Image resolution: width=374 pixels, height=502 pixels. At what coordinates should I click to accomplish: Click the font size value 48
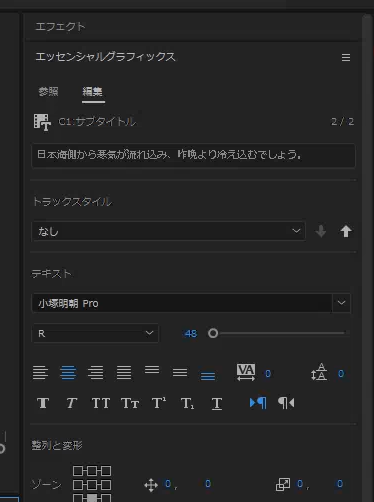pos(191,334)
